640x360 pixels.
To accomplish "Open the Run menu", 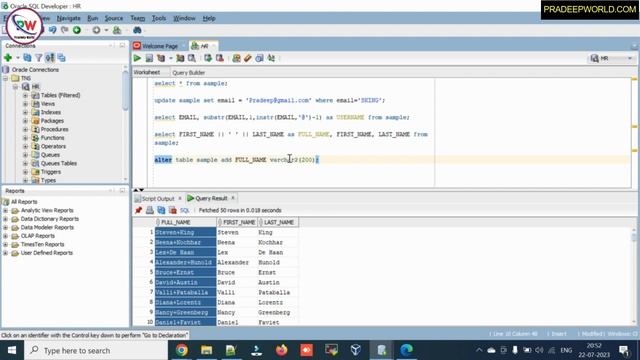I will coord(93,18).
